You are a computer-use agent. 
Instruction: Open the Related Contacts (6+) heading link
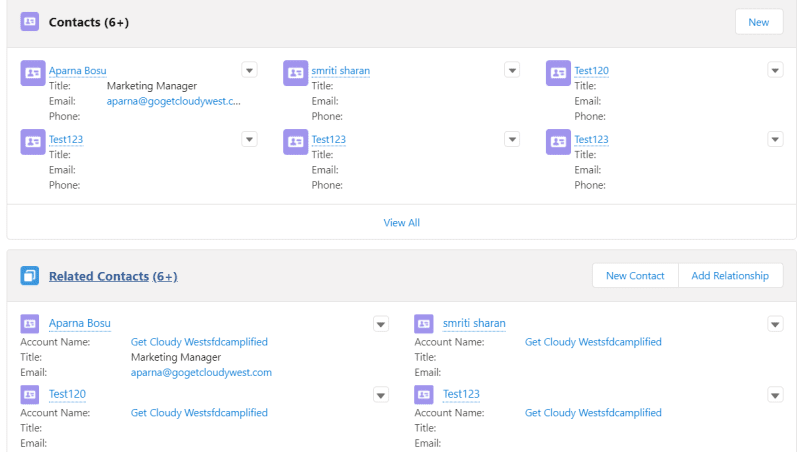pyautogui.click(x=113, y=276)
